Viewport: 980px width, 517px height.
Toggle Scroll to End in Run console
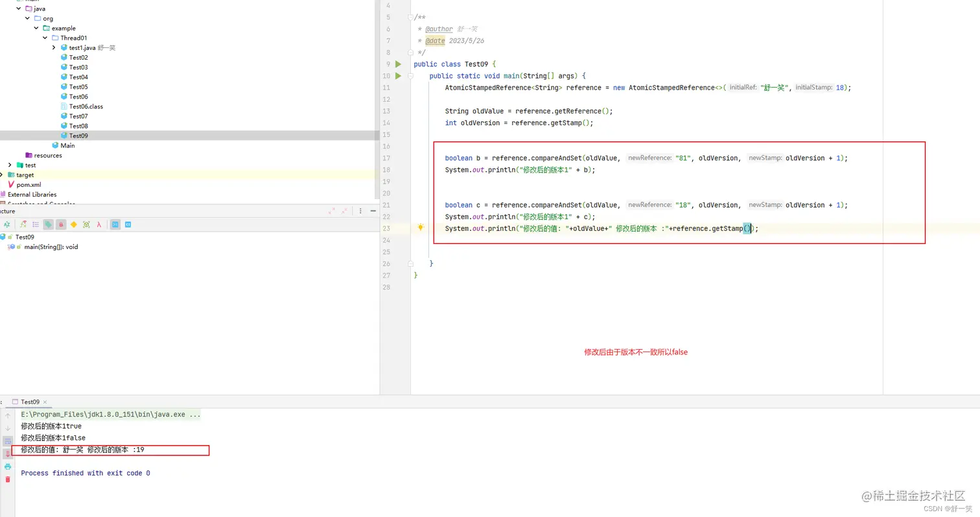click(8, 453)
